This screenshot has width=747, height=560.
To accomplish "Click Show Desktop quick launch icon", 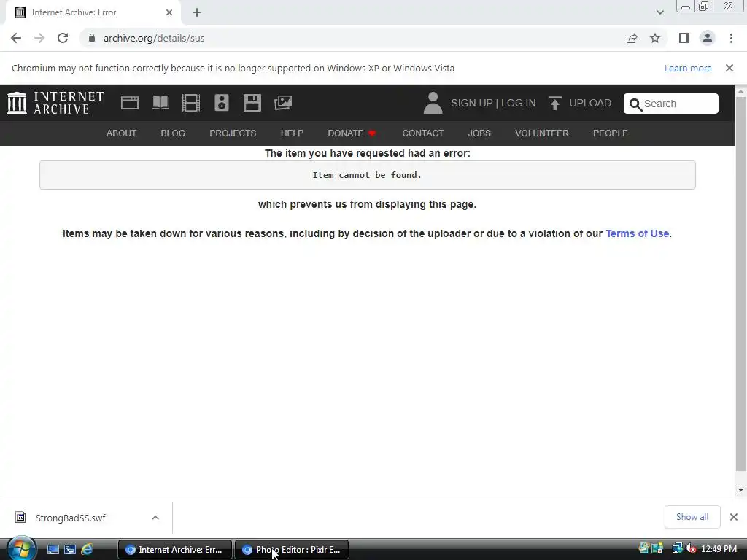I will [x=53, y=550].
